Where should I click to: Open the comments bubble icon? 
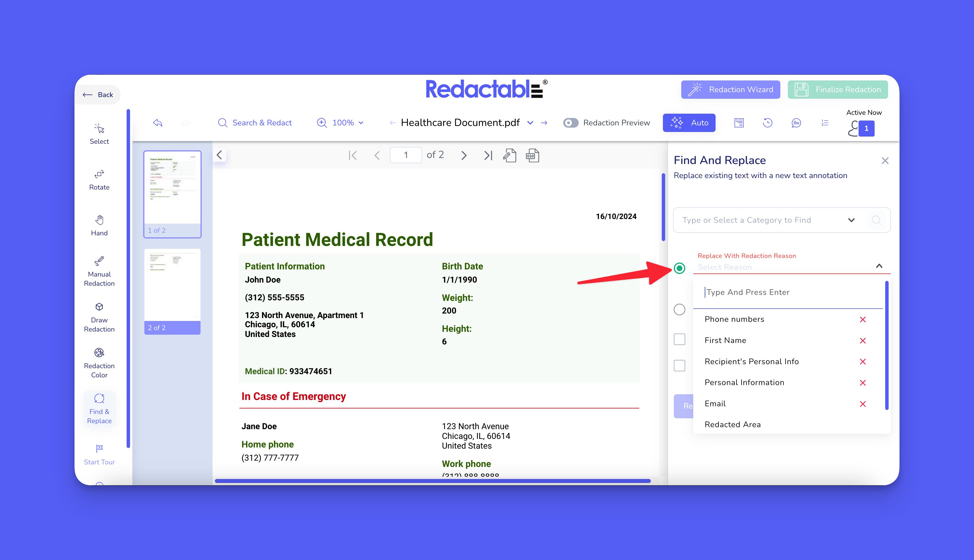tap(796, 123)
